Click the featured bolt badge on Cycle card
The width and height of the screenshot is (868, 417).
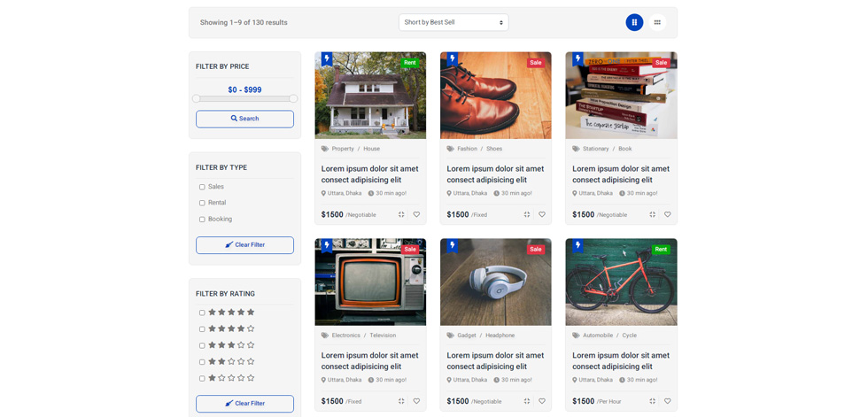point(577,245)
